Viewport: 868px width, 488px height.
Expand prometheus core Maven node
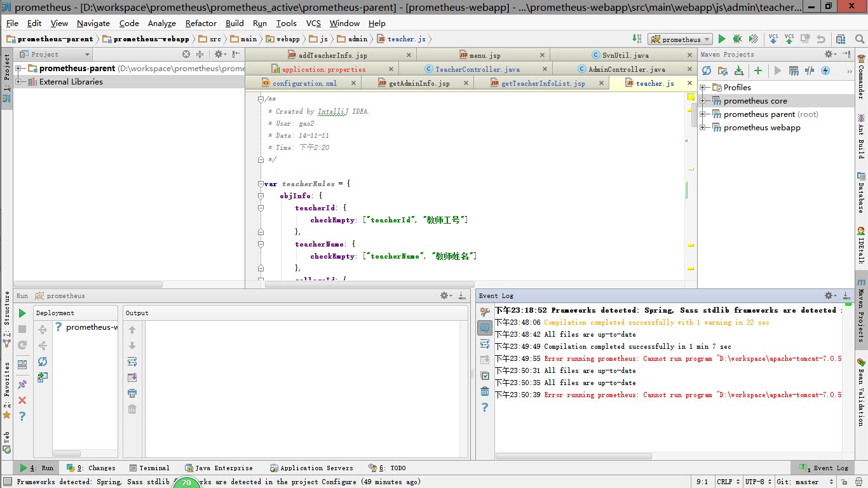point(703,101)
